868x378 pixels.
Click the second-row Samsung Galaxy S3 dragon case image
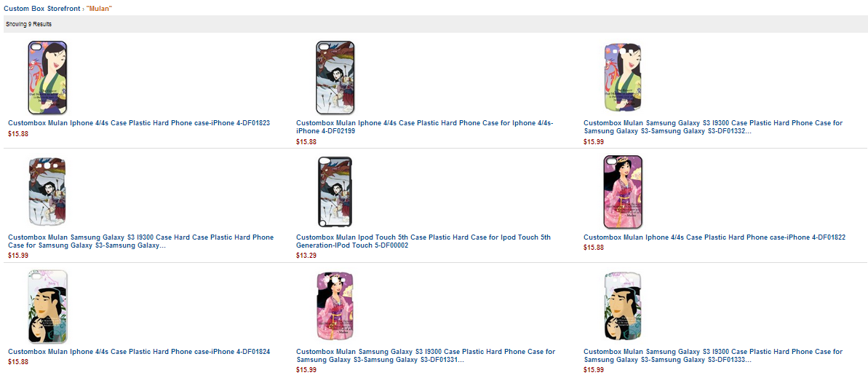[x=47, y=192]
